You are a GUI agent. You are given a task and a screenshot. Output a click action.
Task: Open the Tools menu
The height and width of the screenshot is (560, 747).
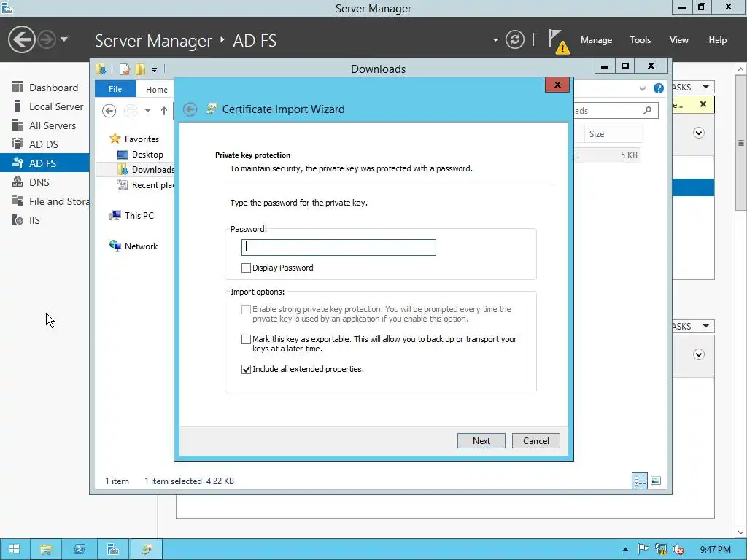coord(640,40)
